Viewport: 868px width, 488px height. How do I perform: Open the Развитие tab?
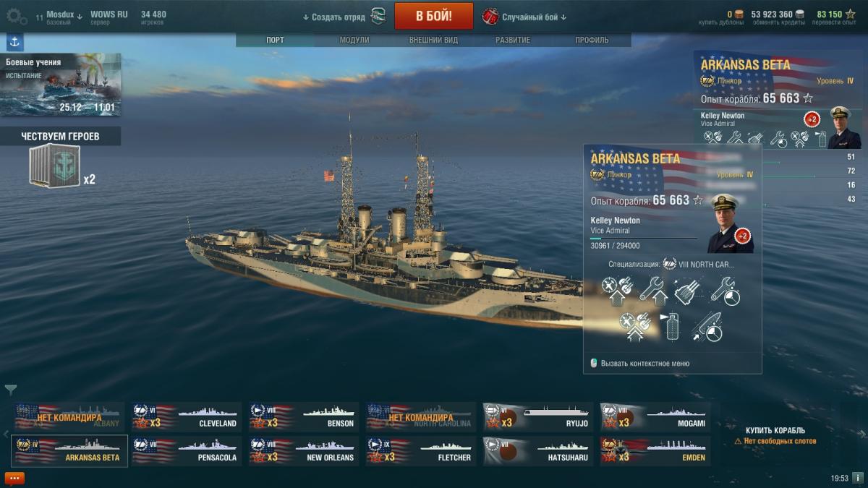tap(513, 40)
